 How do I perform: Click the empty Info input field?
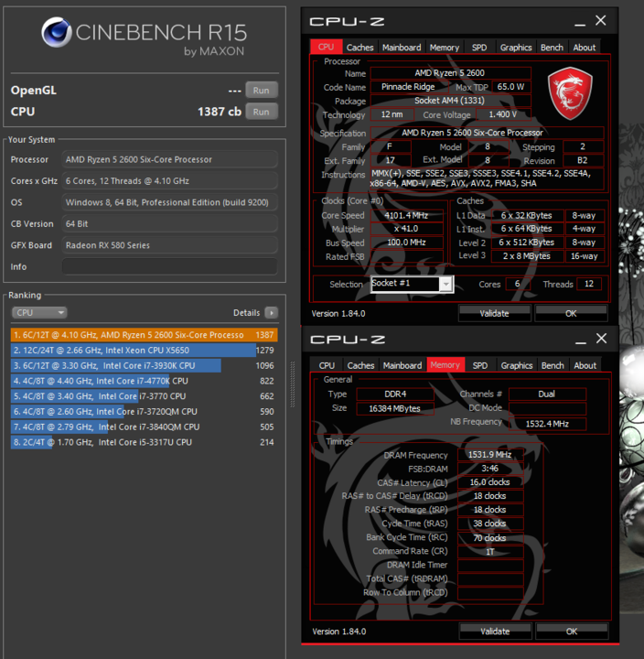click(x=170, y=267)
